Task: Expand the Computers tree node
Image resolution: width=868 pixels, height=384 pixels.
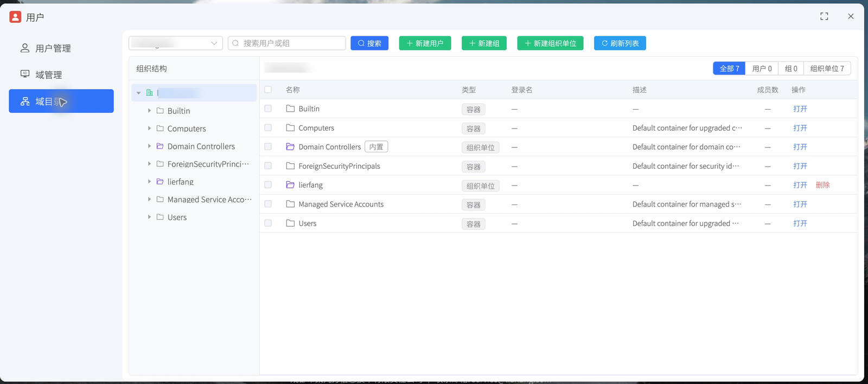Action: 149,129
